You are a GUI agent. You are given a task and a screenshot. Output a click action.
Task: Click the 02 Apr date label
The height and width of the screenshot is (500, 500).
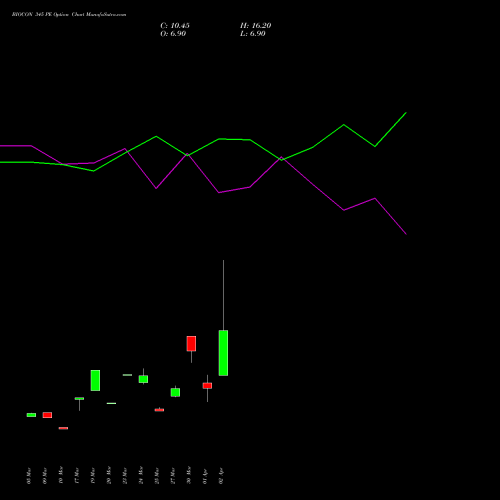[x=221, y=476]
